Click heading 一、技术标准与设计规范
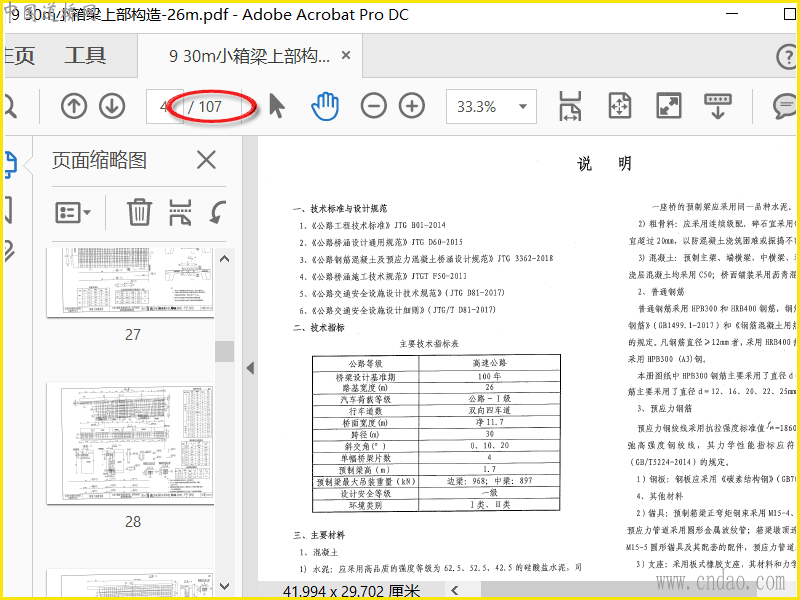Image resolution: width=800 pixels, height=600 pixels. point(340,208)
